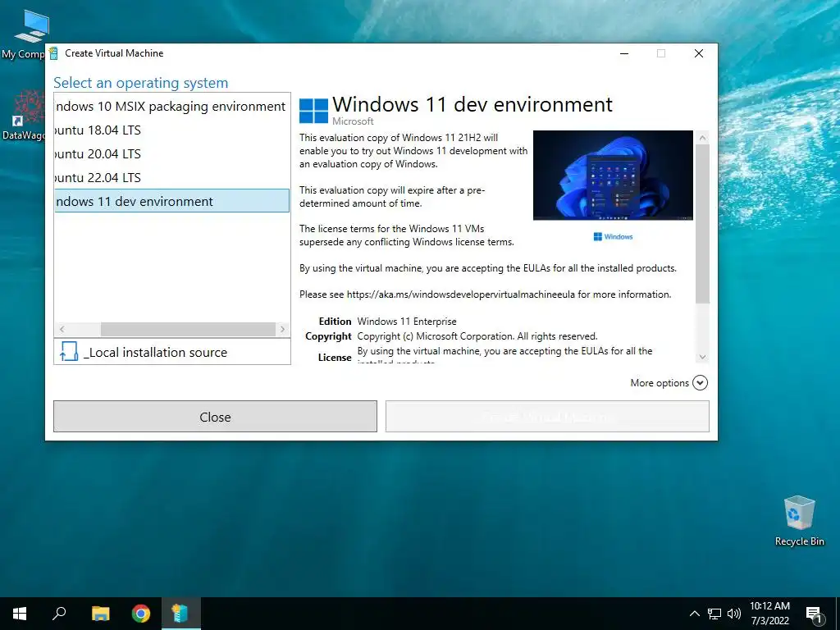Click the Windows 11 Enterprise edition text
This screenshot has height=630, width=840.
407,322
